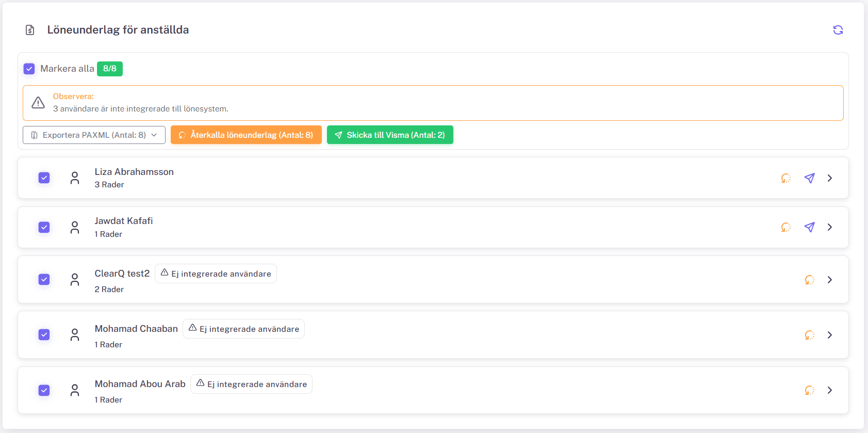Click the Skicka till Visma button
Image resolution: width=868 pixels, height=433 pixels.
tap(390, 135)
